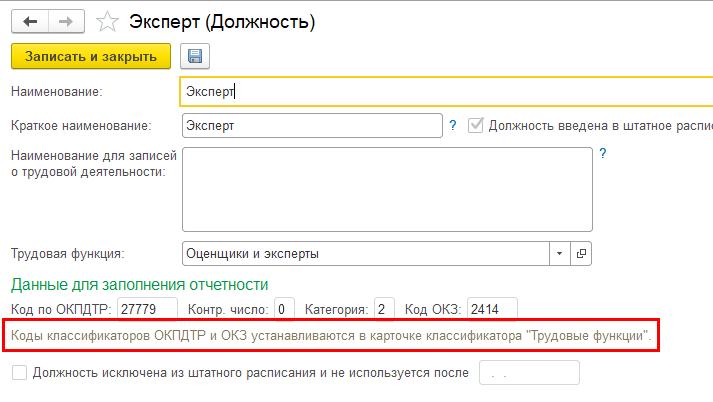Click the трудовой деятельности multiline text area
Viewport: 713px width, 402px height.
coord(386,188)
